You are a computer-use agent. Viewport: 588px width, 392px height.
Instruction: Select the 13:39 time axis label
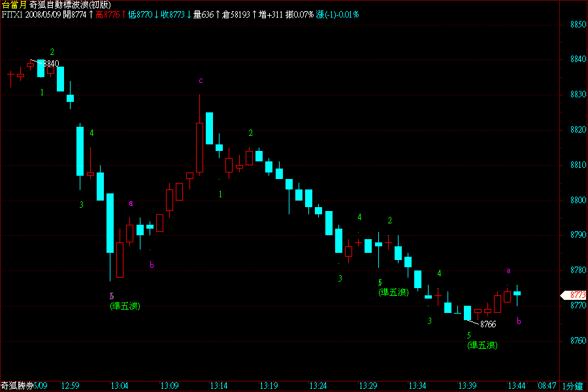click(467, 385)
